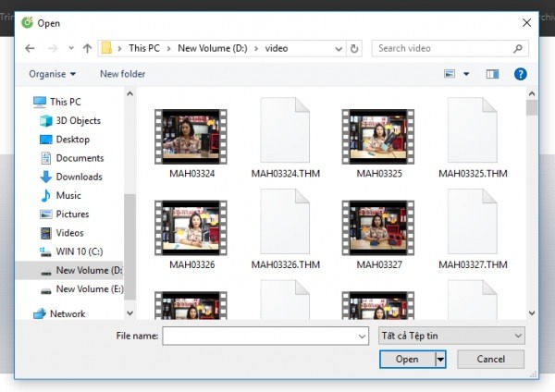This screenshot has height=392, width=555.
Task: Open the Tất cả Tệp tin file type dropdown
Action: click(x=451, y=336)
